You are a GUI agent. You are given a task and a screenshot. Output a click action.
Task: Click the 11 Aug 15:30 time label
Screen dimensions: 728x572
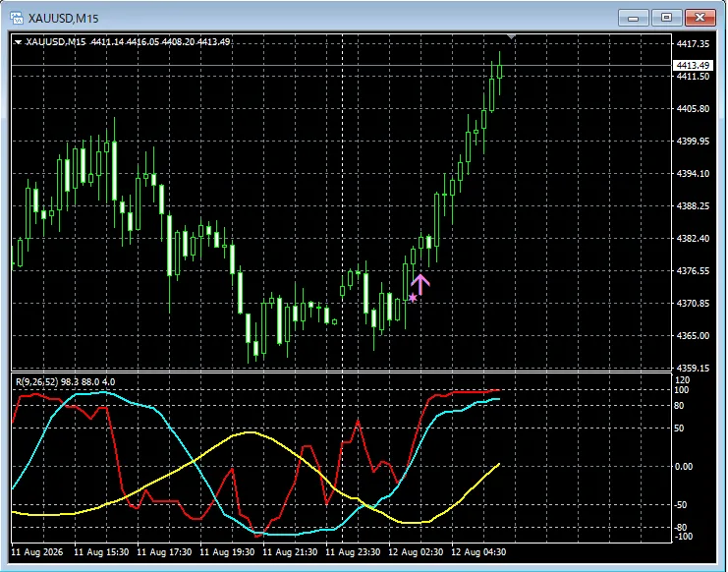[x=101, y=552]
